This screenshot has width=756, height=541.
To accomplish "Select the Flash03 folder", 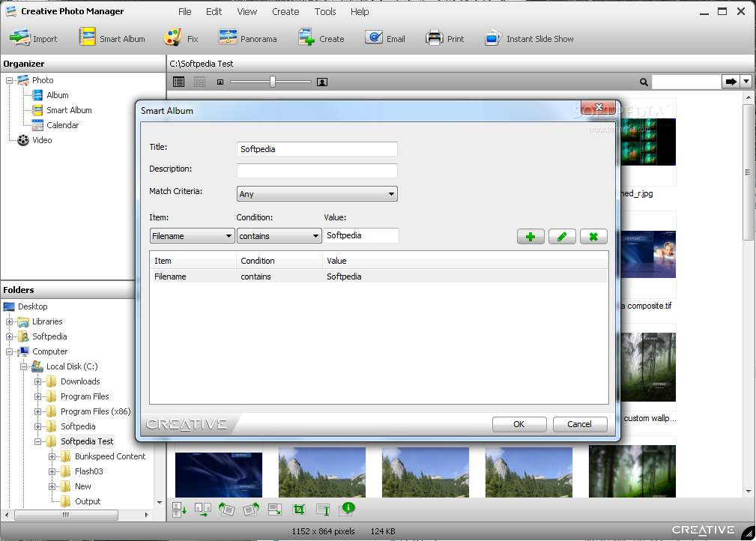I will tap(88, 471).
